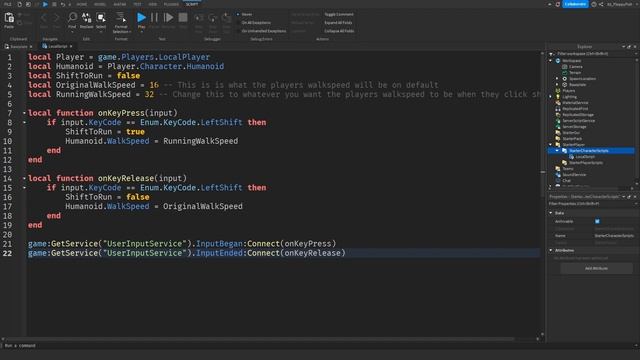
Task: Click the Workspace globe icon in Explorer
Action: pyautogui.click(x=558, y=60)
